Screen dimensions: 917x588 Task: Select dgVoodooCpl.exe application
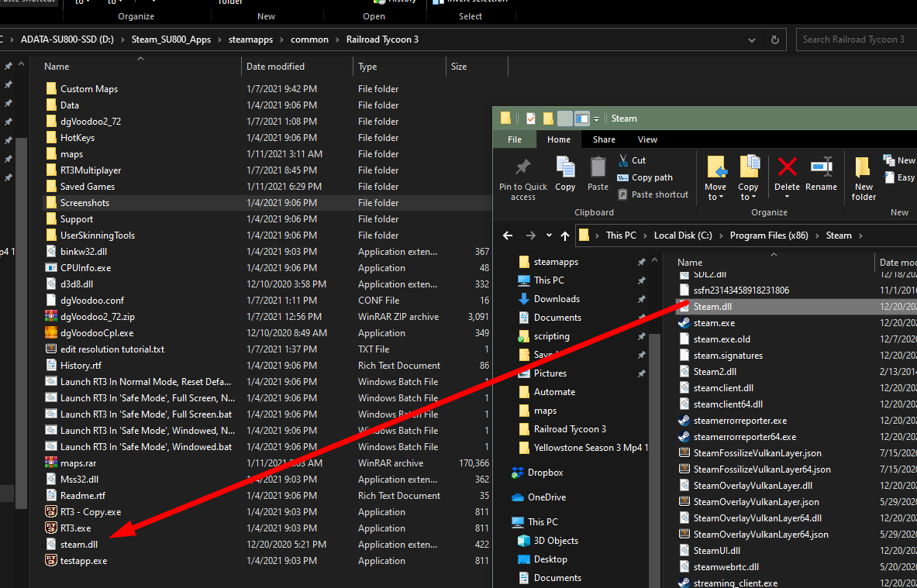click(x=96, y=333)
